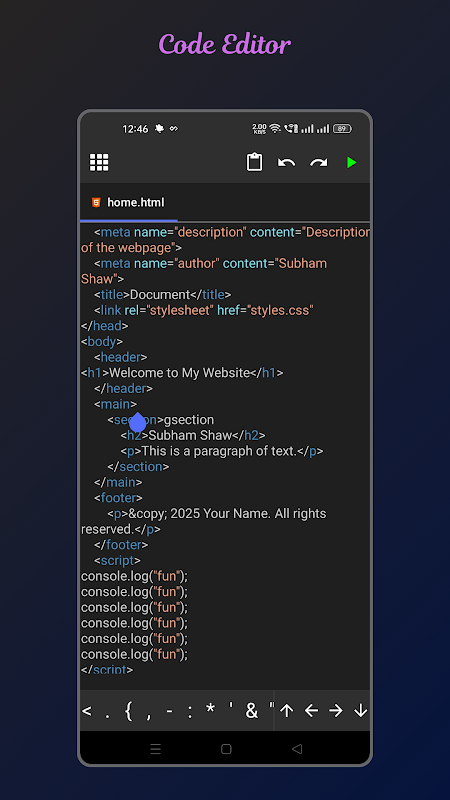Insert the asterisk symbol key

[x=210, y=710]
